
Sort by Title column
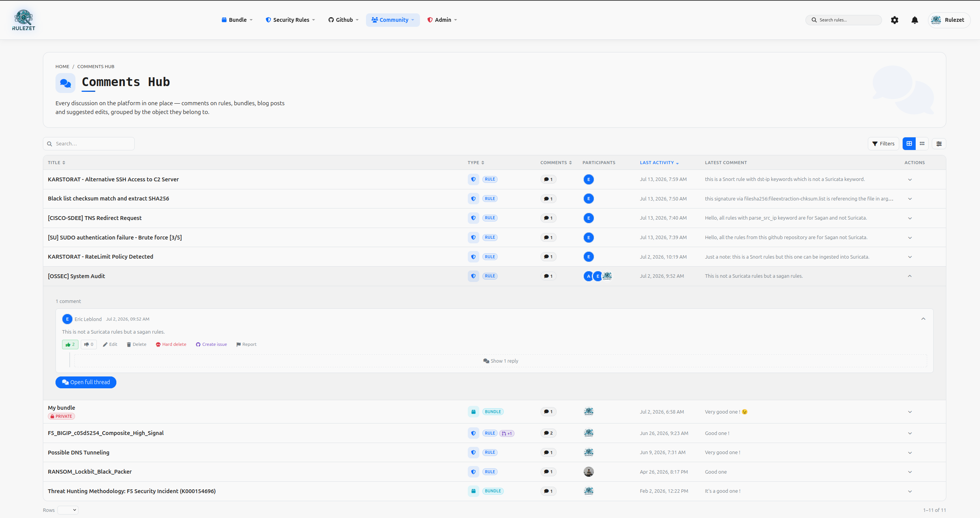tap(56, 163)
